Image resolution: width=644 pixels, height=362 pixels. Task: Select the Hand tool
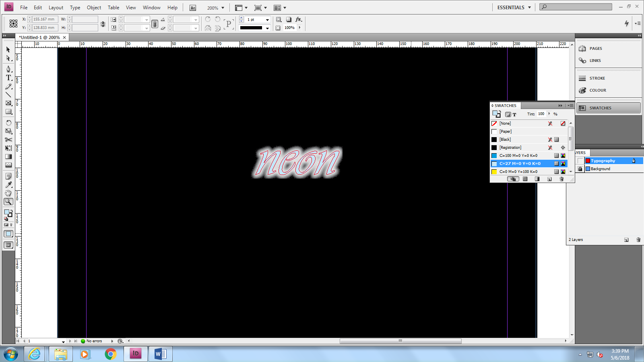[8, 192]
